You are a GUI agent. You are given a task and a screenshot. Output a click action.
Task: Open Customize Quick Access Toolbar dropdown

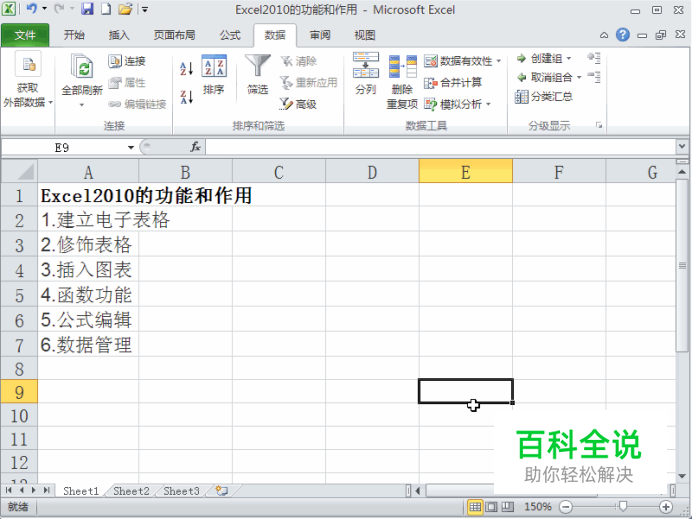(145, 9)
